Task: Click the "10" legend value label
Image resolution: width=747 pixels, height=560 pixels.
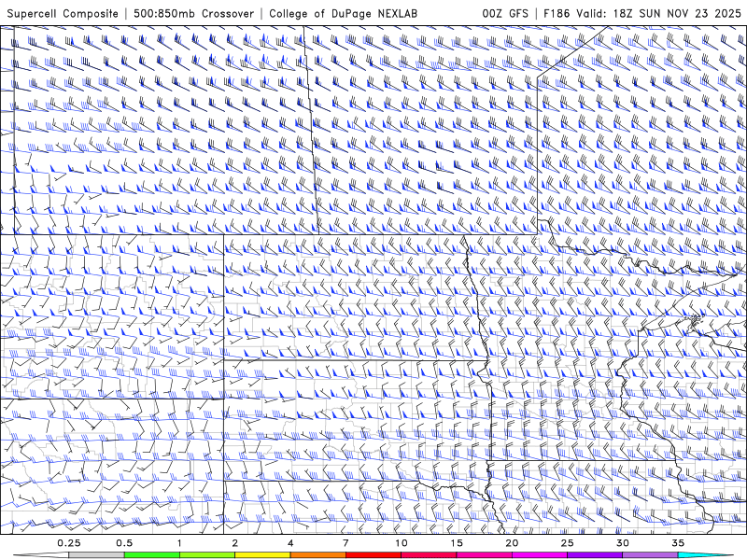Action: (x=402, y=543)
